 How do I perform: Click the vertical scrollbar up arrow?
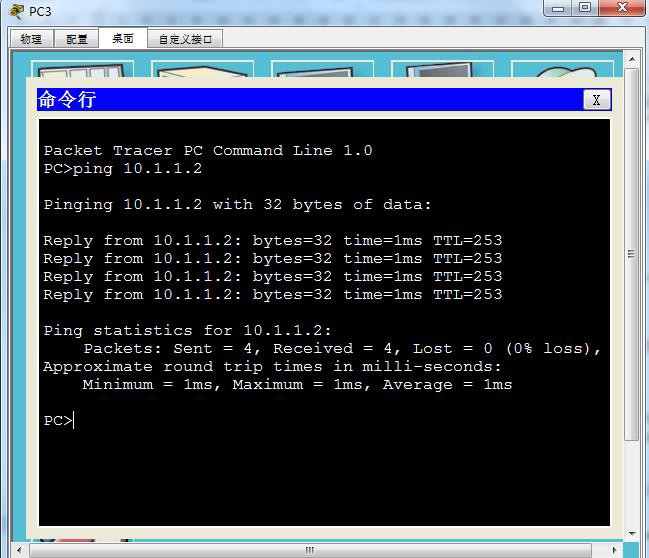(x=632, y=59)
